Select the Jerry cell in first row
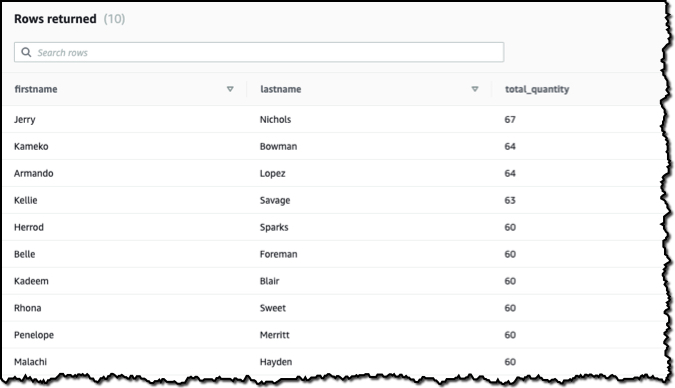This screenshot has height=388, width=675. point(25,120)
